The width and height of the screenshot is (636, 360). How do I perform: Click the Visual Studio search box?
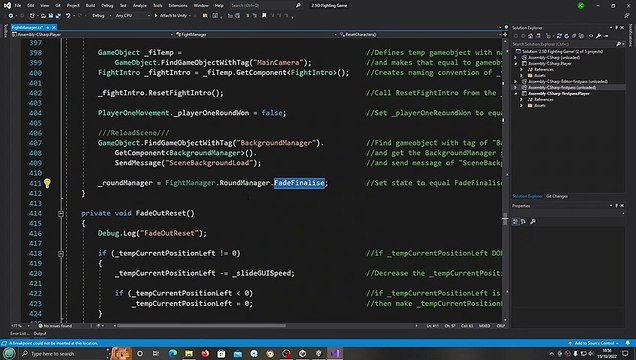[x=266, y=6]
